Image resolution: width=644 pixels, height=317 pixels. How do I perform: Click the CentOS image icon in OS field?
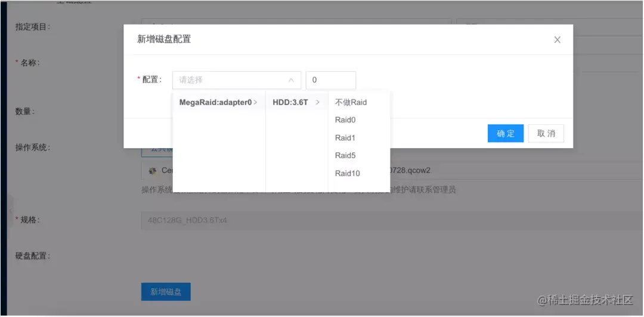(x=153, y=171)
